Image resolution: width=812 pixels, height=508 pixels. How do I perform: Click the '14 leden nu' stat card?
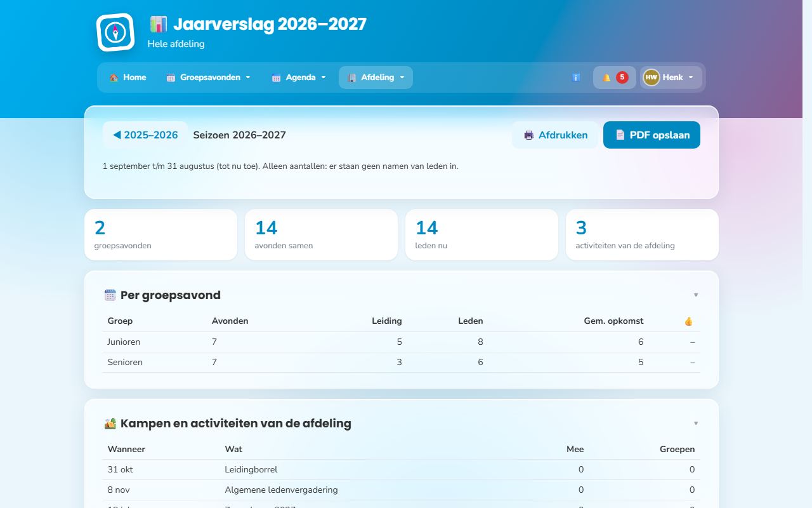click(481, 235)
